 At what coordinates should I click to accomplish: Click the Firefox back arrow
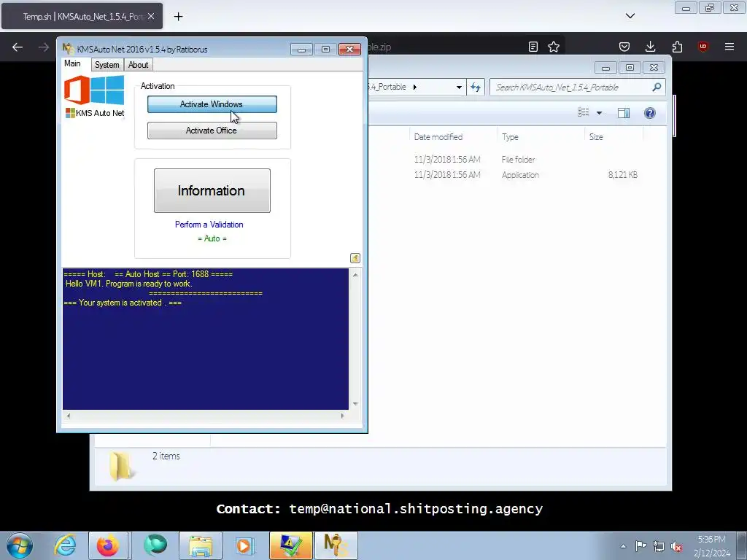click(x=18, y=47)
